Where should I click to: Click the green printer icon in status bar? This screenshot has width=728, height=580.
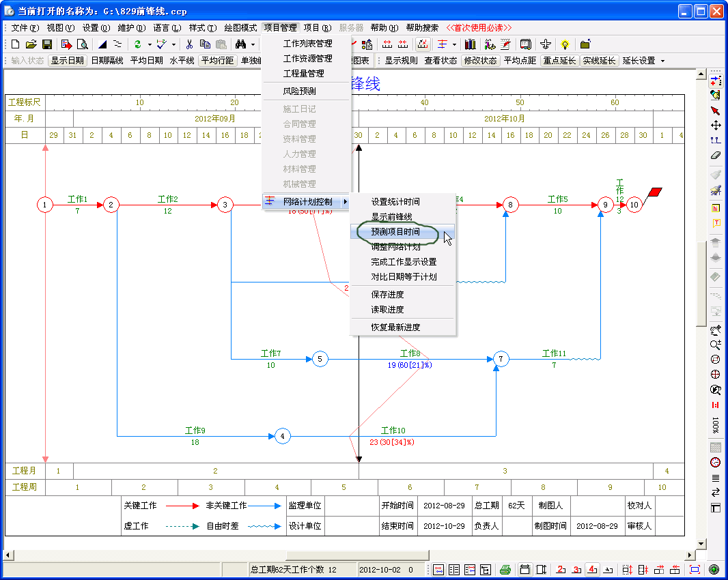point(505,569)
